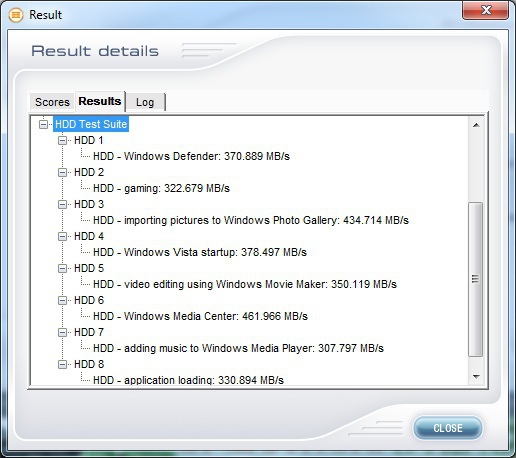Screen dimensions: 516x458
Task: Collapse the HDD 3 tree node
Action: point(62,204)
